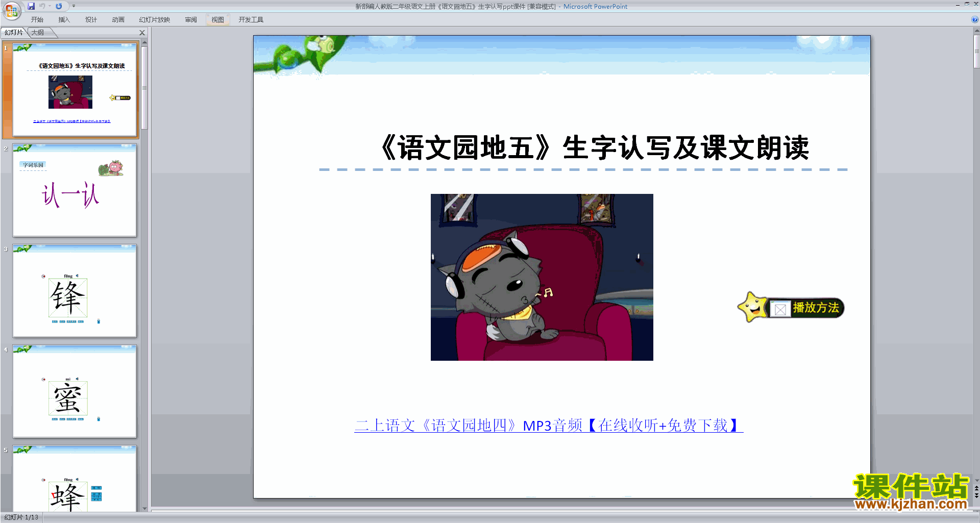Click thumbnail pane scroll-down arrow
Image resolution: width=980 pixels, height=523 pixels.
point(144,508)
